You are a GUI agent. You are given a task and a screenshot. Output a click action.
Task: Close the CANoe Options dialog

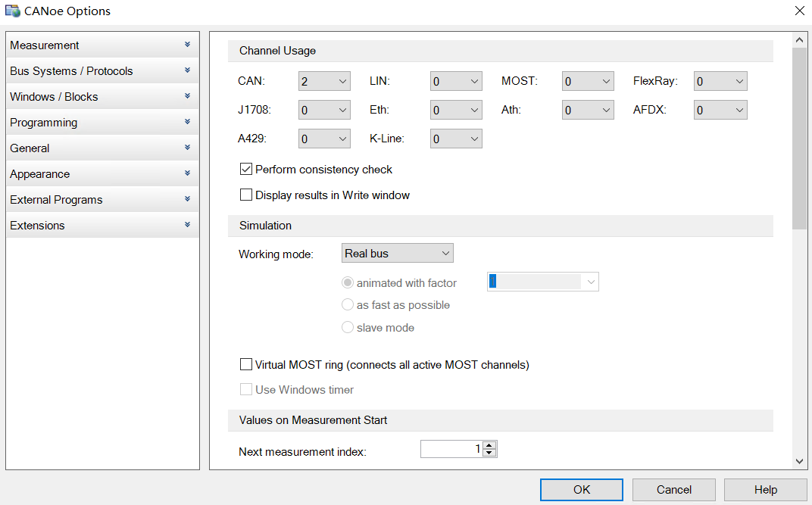(x=800, y=11)
